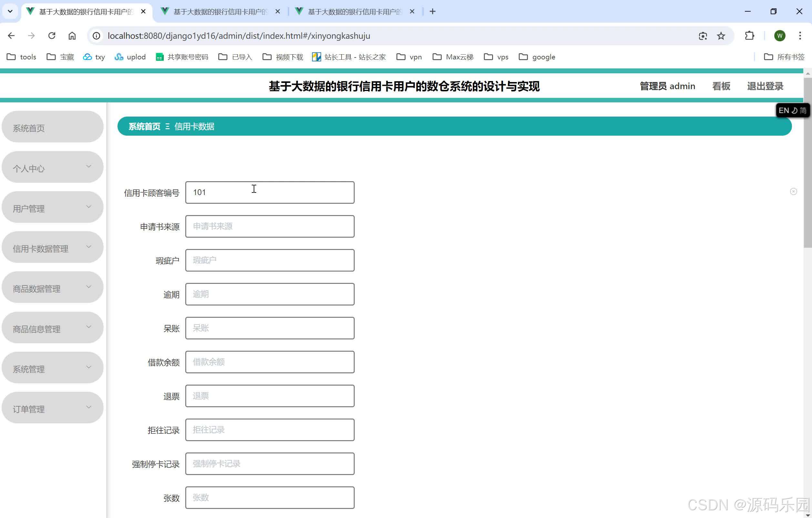This screenshot has width=812, height=518.
Task: Bookmark this page with star icon
Action: coord(721,36)
